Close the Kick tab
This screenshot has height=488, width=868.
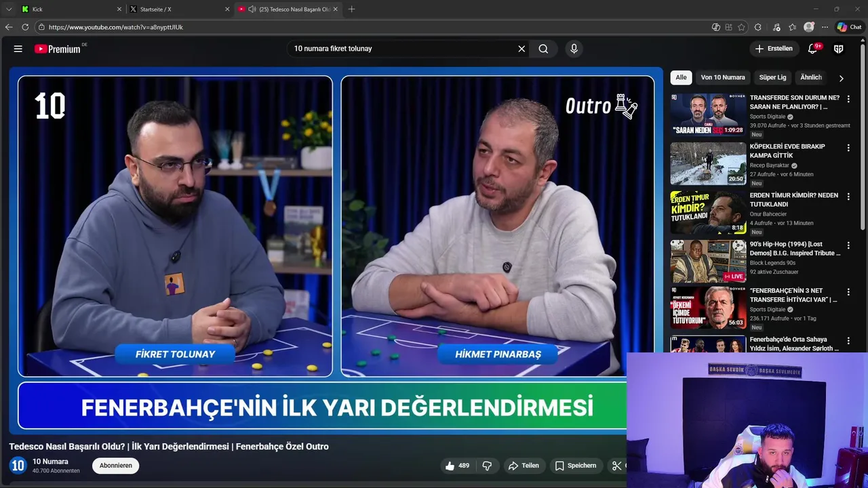pyautogui.click(x=119, y=9)
